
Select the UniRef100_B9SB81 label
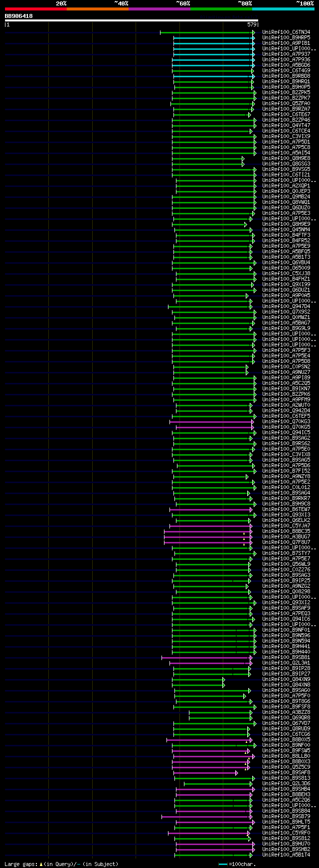click(x=286, y=658)
